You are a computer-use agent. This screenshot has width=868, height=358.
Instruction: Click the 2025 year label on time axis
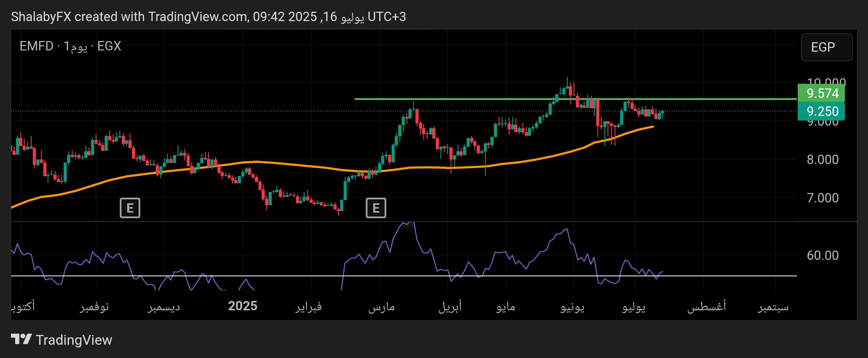tap(242, 306)
